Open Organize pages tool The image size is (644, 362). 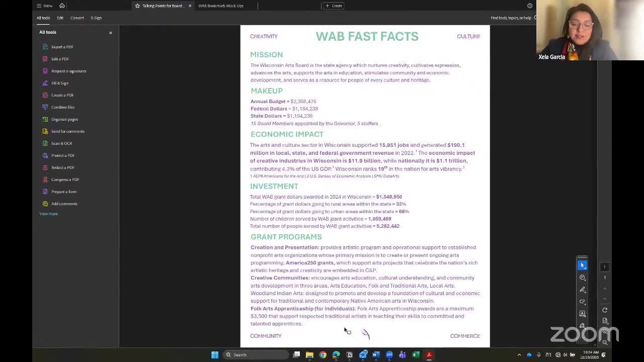pos(60,119)
